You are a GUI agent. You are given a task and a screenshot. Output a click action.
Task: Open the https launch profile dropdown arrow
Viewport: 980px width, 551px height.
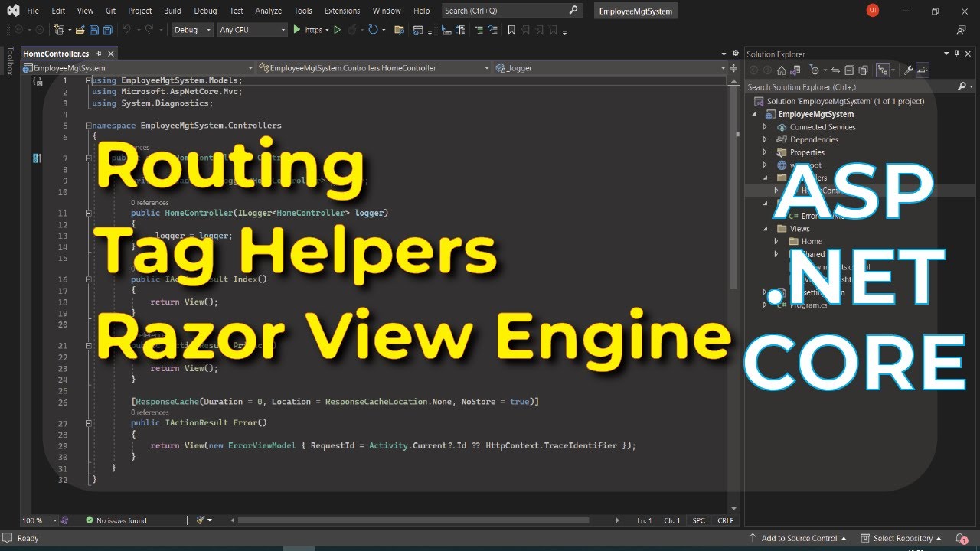click(327, 30)
